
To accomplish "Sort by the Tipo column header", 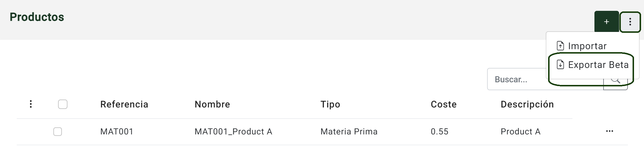I will [x=330, y=104].
